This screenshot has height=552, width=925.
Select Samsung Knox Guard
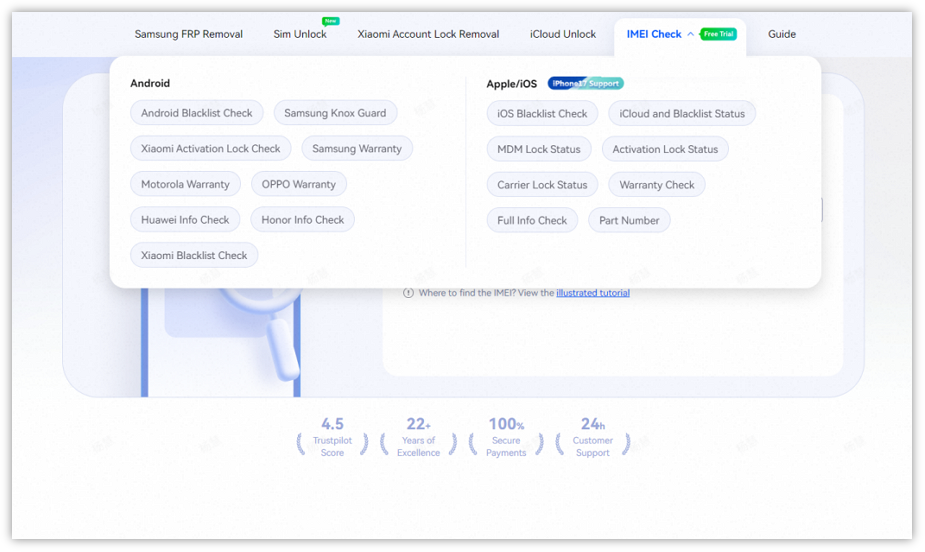tap(335, 113)
